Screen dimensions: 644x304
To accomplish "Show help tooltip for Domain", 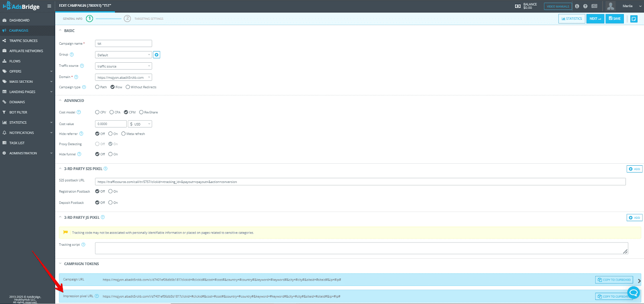I will (x=76, y=77).
